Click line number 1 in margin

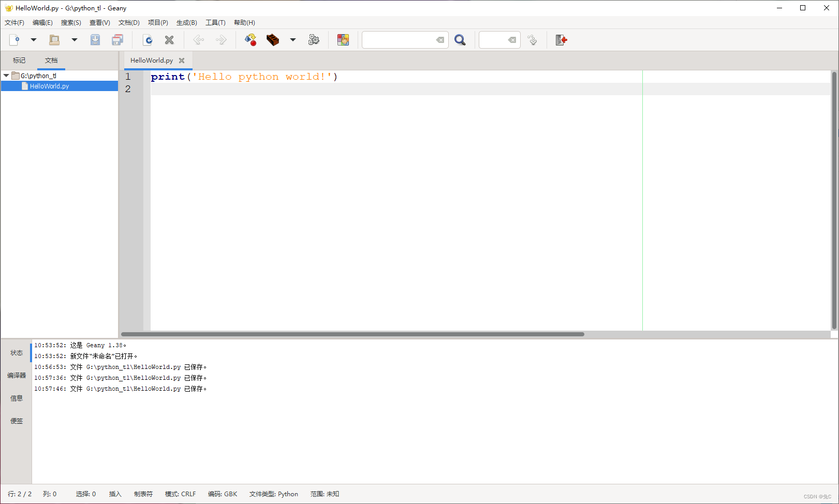pos(128,77)
